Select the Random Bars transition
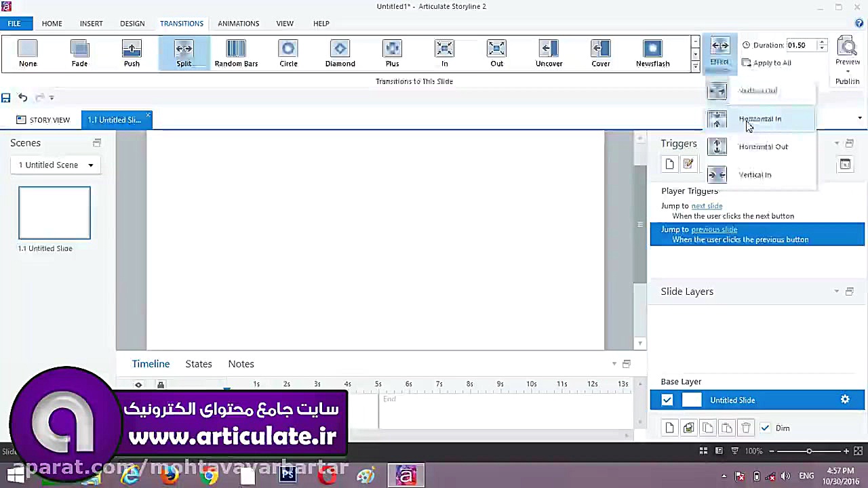Viewport: 868px width, 488px height. [236, 53]
